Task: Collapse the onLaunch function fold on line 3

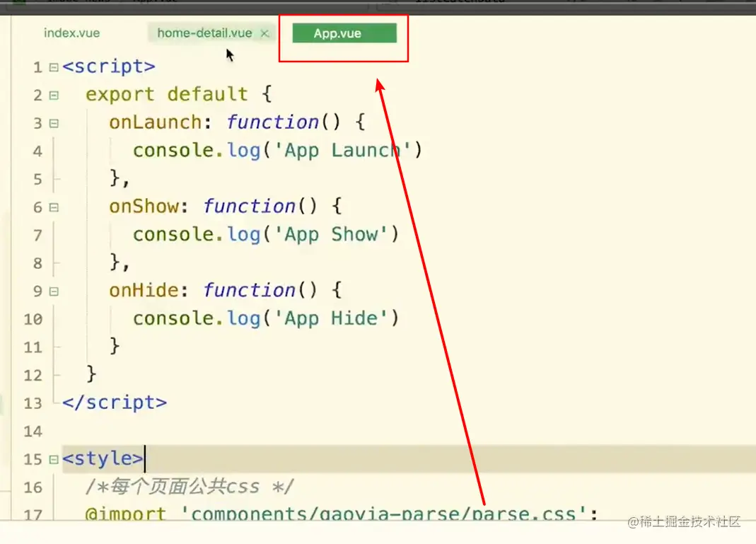Action: click(x=54, y=124)
